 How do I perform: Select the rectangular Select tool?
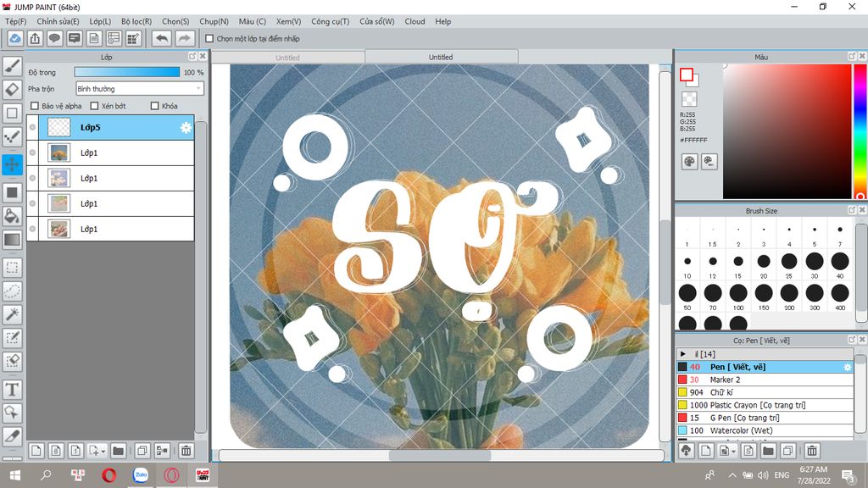pos(12,268)
